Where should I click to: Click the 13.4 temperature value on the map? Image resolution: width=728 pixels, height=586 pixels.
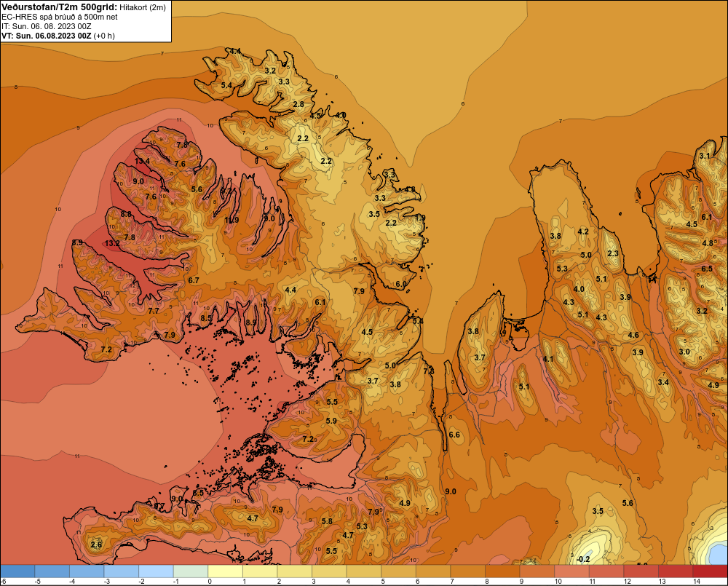(142, 161)
